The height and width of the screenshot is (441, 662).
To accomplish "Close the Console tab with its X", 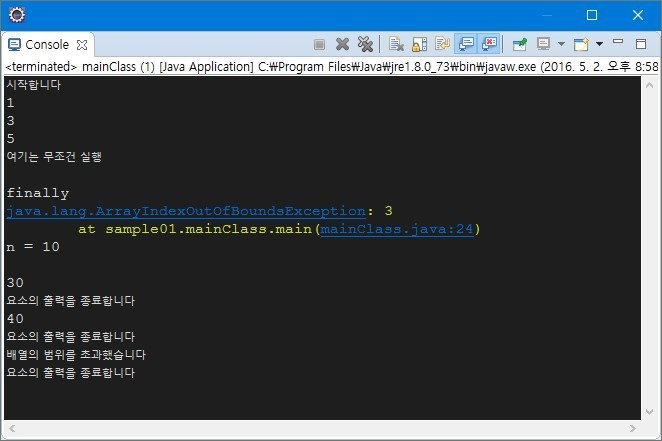I will pyautogui.click(x=82, y=45).
